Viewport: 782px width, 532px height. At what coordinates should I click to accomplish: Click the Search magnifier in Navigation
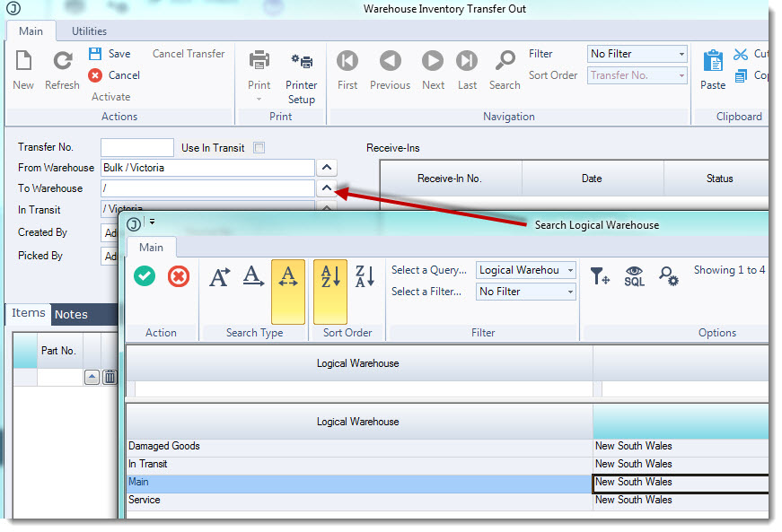point(505,61)
